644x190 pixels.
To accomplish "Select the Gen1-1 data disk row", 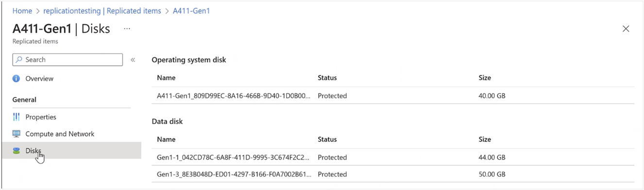I will pos(393,157).
